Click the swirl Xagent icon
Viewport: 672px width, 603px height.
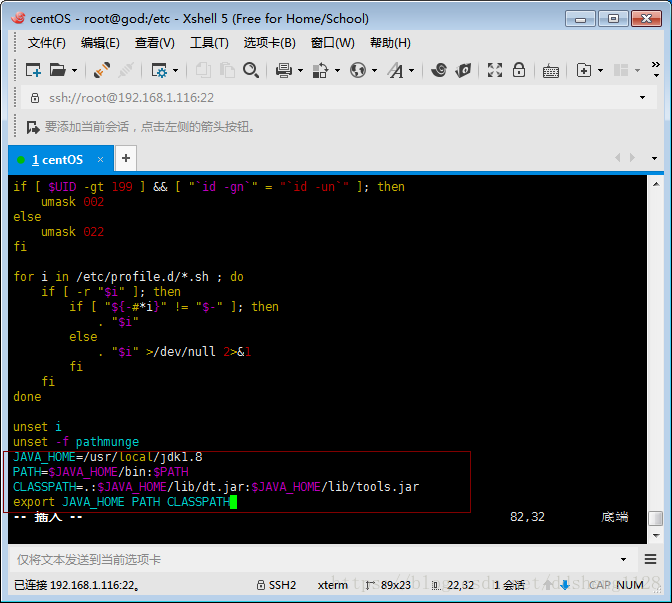pos(439,70)
